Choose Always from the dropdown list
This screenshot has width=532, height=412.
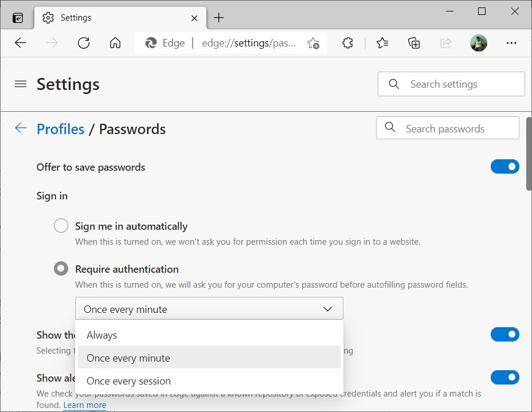pyautogui.click(x=102, y=335)
